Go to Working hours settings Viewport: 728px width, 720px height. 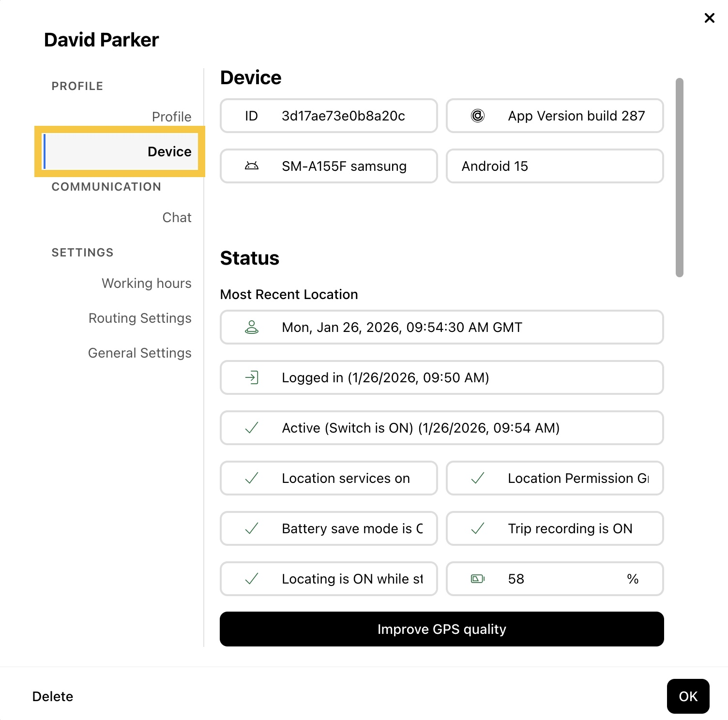coord(146,283)
